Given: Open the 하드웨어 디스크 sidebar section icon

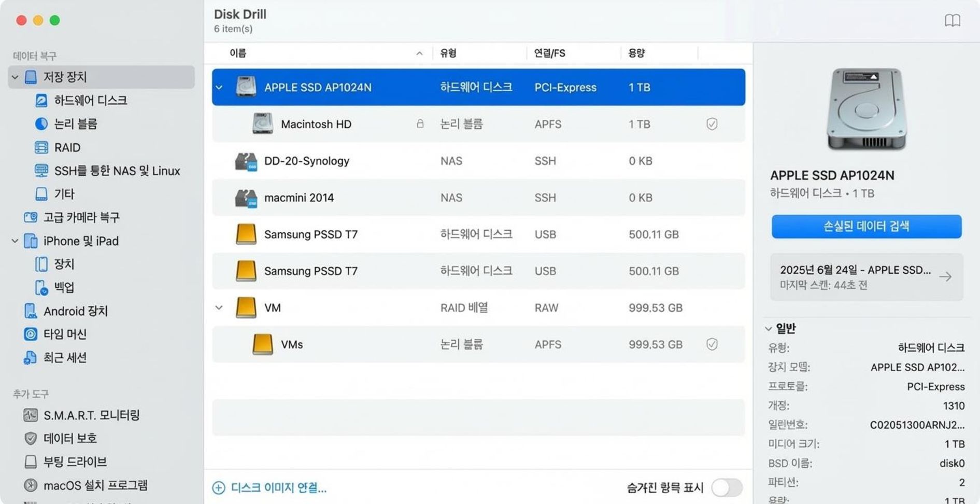Looking at the screenshot, I should tap(41, 100).
